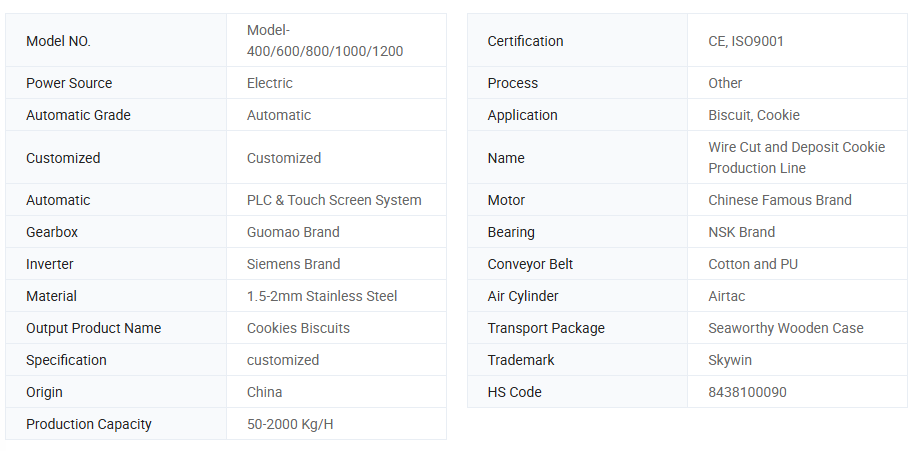
Task: Click the Model NO. label cell
Action: (x=58, y=41)
